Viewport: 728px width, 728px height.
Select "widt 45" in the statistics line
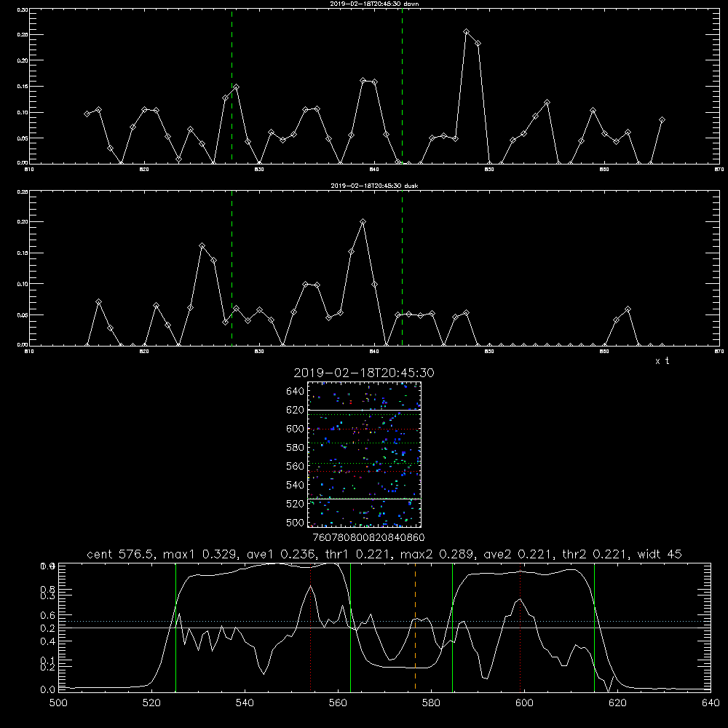tap(660, 554)
